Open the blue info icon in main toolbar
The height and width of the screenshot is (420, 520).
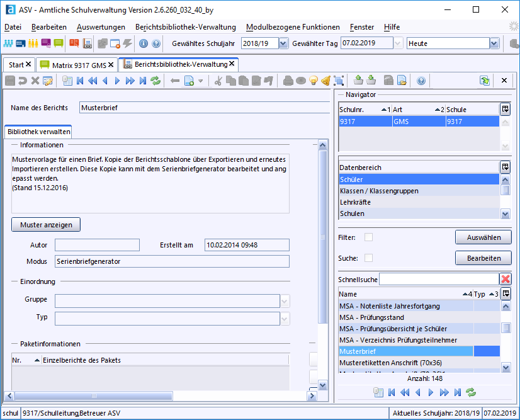(x=144, y=43)
